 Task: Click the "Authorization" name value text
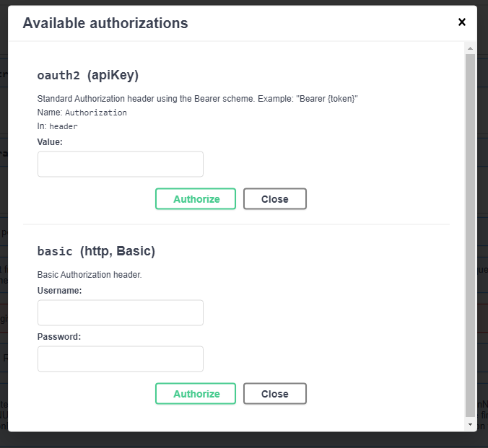(96, 113)
